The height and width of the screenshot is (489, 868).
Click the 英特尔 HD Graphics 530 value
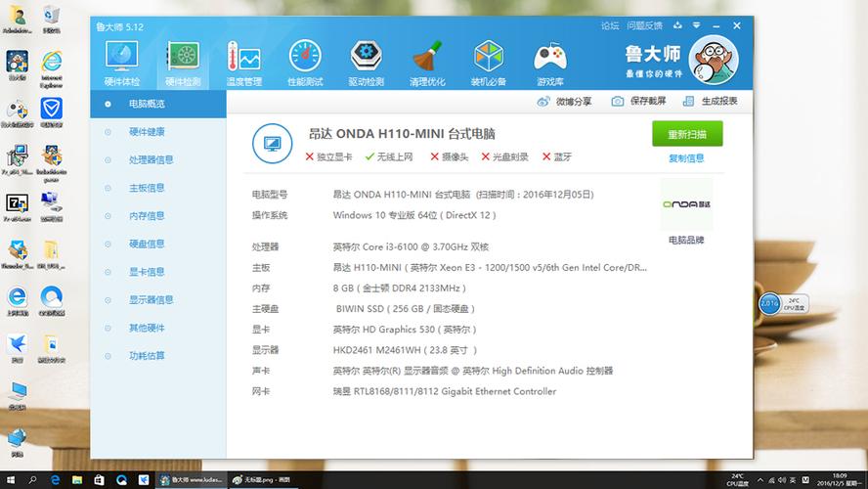pyautogui.click(x=404, y=330)
